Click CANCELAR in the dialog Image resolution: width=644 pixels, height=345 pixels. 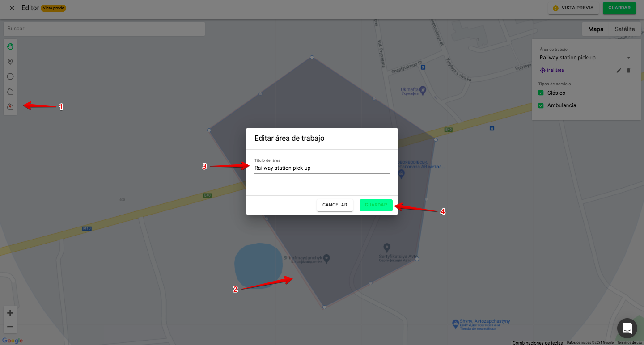(x=335, y=205)
